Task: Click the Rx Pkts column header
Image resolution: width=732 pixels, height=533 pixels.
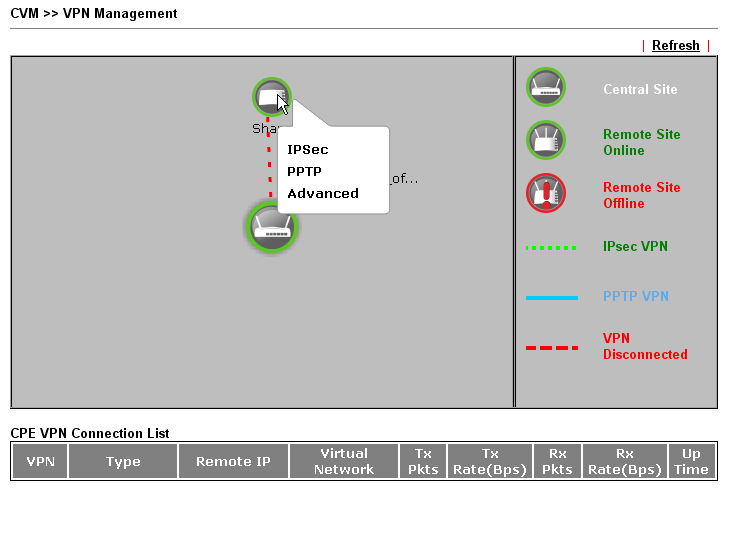Action: click(x=557, y=461)
